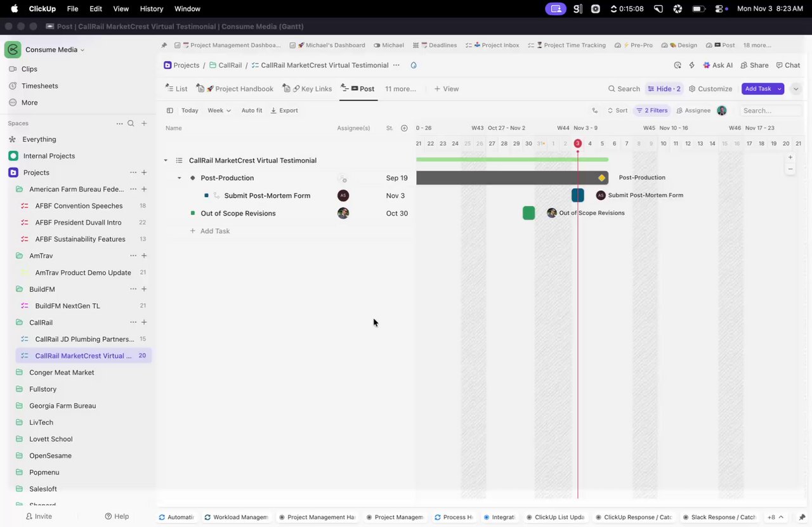Toggle the 2 Filters button

(652, 110)
